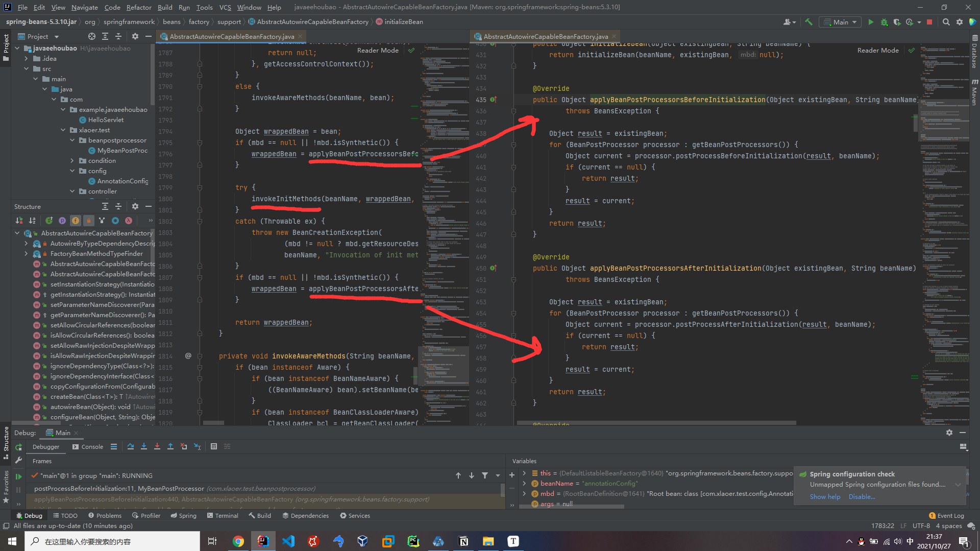Open Chrome from Windows taskbar

point(238,541)
